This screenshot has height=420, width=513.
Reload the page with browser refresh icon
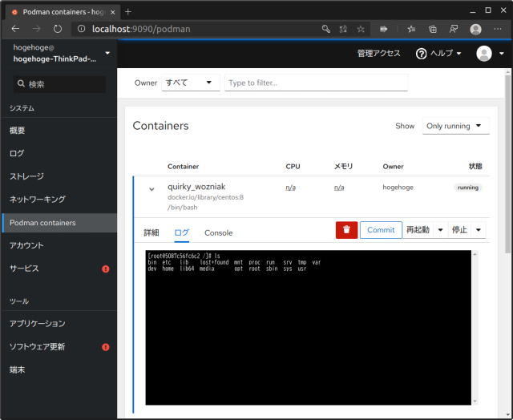coord(58,29)
